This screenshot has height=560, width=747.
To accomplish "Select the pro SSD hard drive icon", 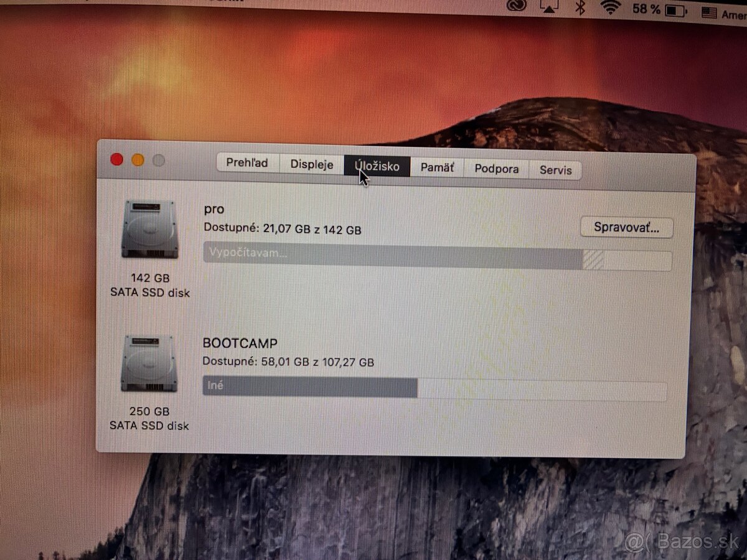I will point(148,229).
